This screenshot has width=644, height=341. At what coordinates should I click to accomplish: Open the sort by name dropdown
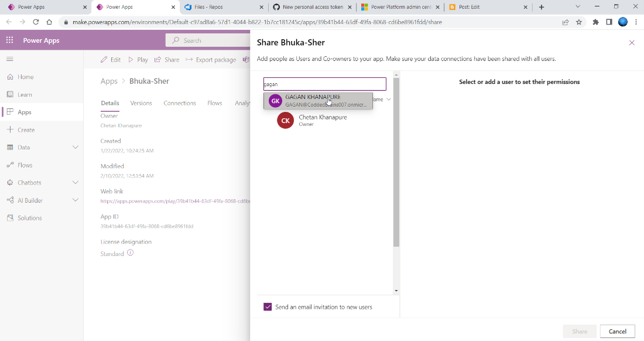tap(382, 100)
